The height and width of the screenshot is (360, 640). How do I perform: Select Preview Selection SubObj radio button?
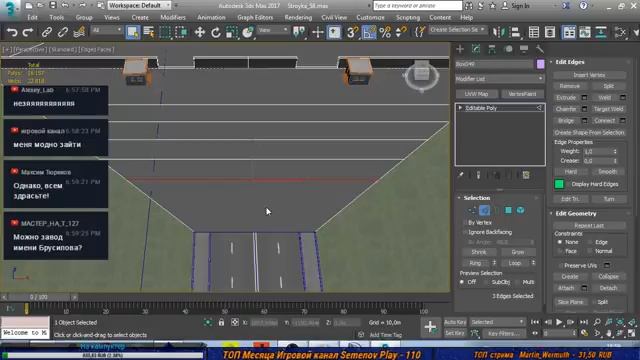486,282
